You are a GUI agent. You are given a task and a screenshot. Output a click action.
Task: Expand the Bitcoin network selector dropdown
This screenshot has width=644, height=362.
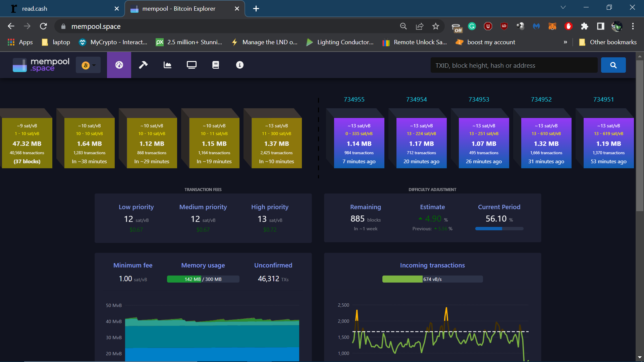coord(88,65)
